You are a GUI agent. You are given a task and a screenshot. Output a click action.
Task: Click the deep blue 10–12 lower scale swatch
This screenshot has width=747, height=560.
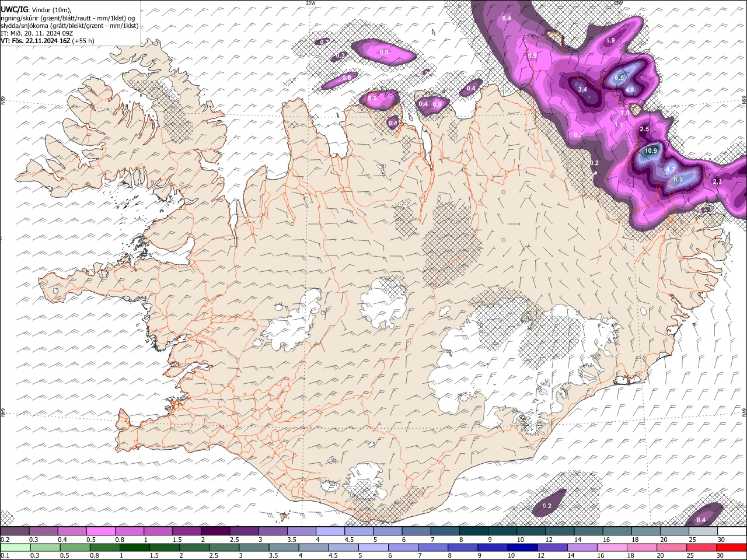[522, 548]
